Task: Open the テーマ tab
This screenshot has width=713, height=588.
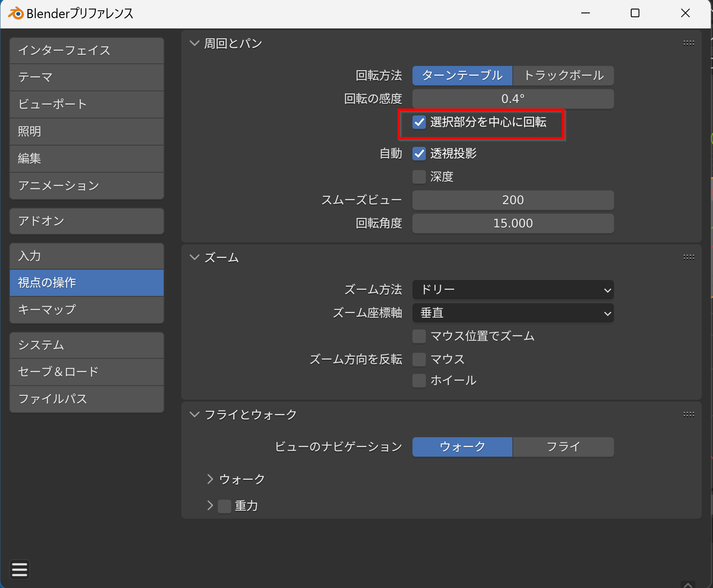Action: coord(87,78)
